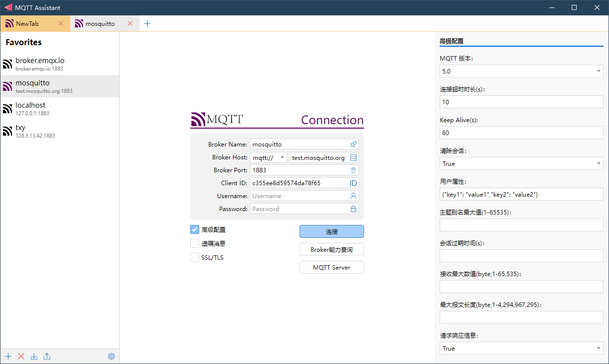609x364 pixels.
Task: Click the ID icon in Client ID field
Action: click(x=353, y=183)
